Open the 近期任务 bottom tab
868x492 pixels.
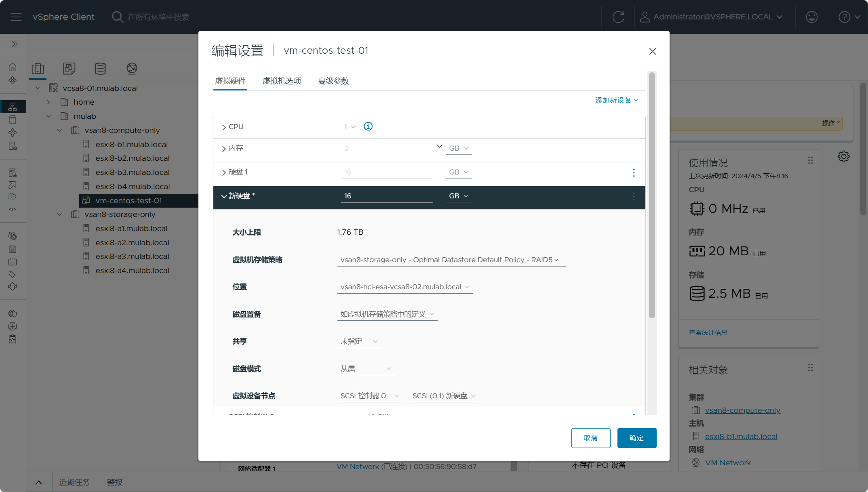click(74, 482)
